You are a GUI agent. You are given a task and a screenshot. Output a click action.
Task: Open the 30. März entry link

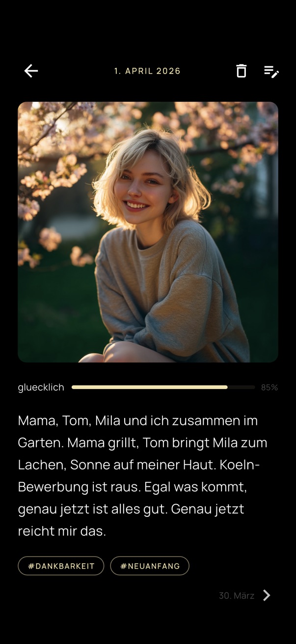point(237,595)
